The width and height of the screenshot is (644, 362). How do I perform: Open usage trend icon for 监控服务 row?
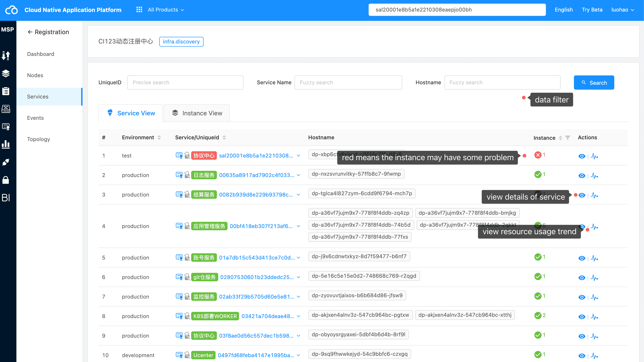click(594, 297)
